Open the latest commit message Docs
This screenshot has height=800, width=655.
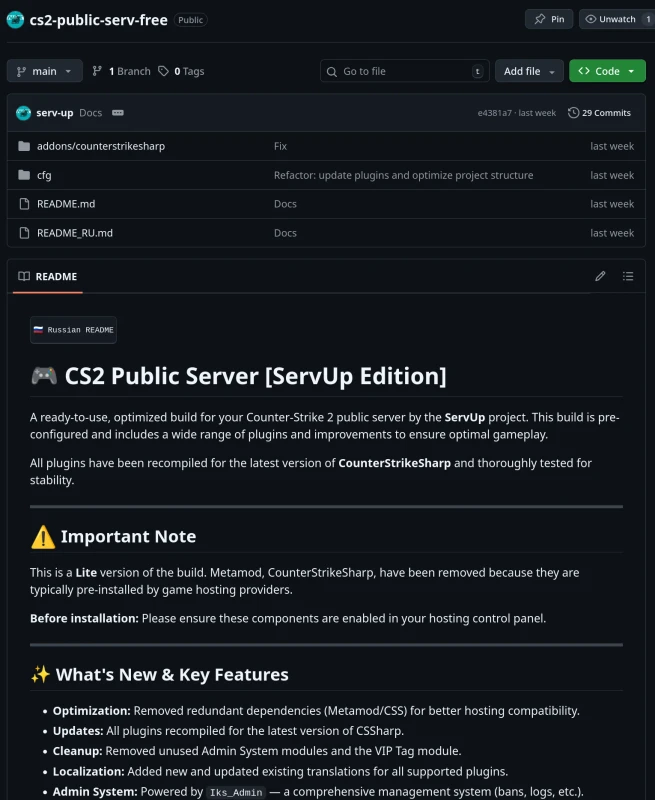click(x=90, y=113)
